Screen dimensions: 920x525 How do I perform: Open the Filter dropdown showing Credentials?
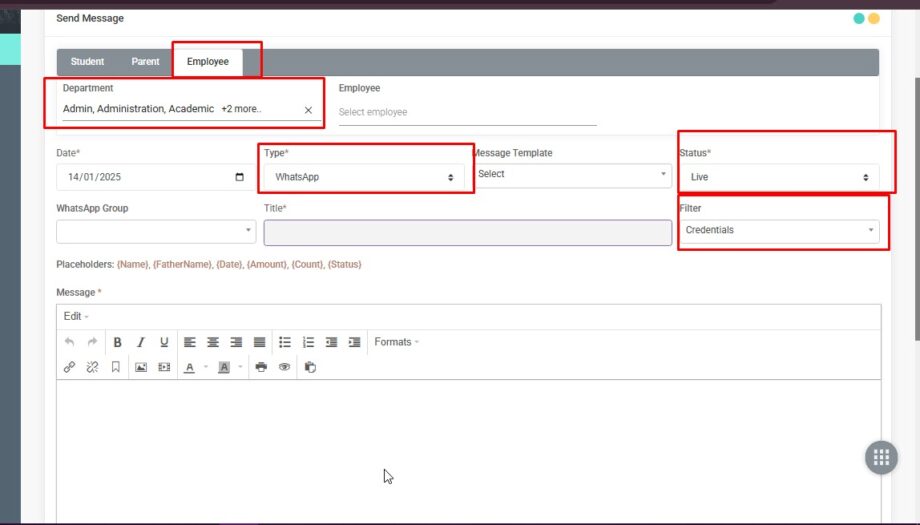click(x=778, y=230)
